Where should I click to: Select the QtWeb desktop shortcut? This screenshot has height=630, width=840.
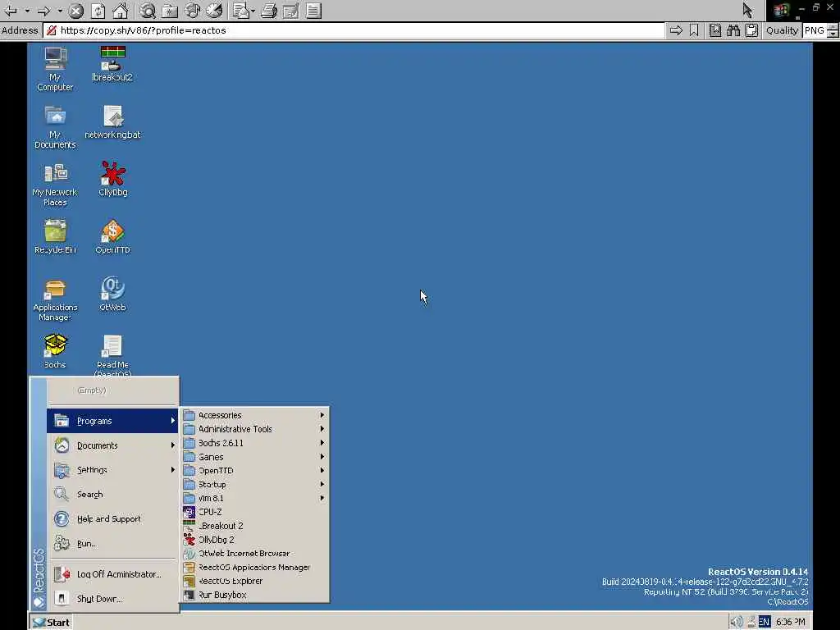(112, 294)
